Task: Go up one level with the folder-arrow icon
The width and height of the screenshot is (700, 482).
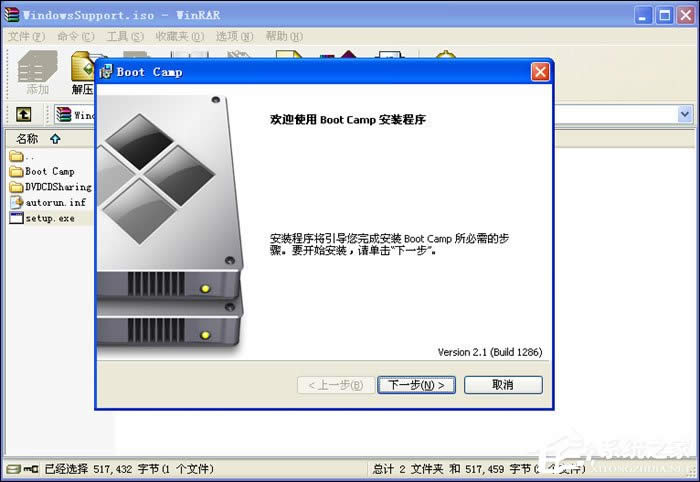Action: point(24,114)
